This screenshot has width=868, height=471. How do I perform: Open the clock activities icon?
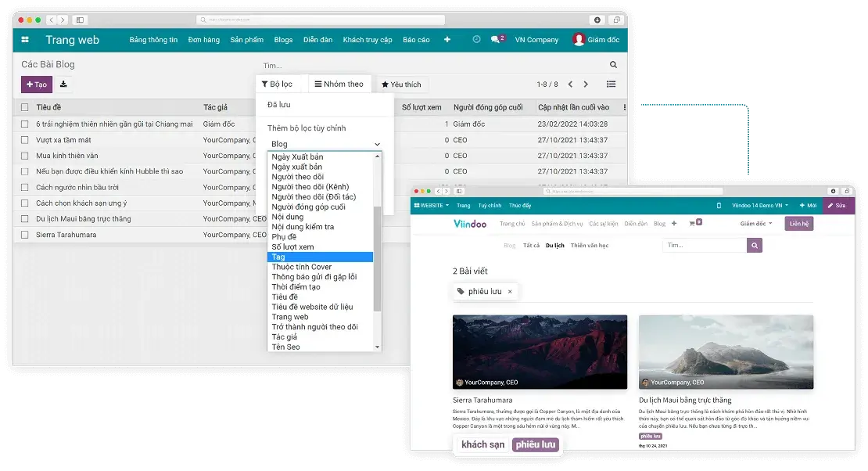click(x=476, y=39)
